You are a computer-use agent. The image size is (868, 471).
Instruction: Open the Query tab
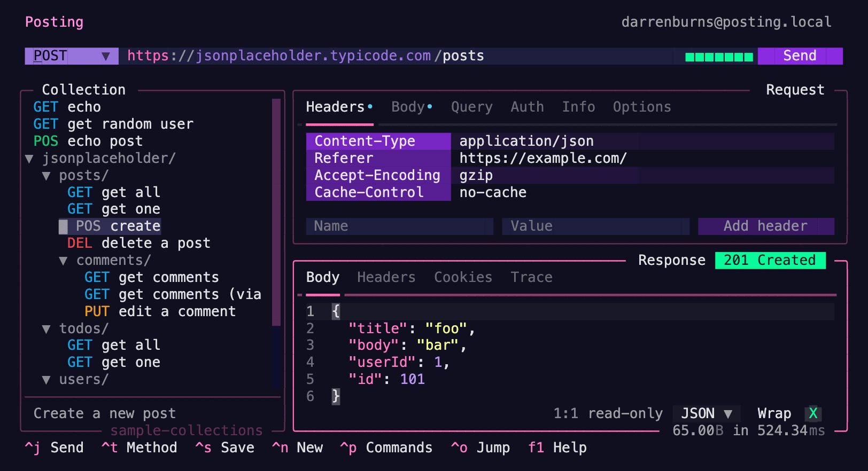point(471,107)
